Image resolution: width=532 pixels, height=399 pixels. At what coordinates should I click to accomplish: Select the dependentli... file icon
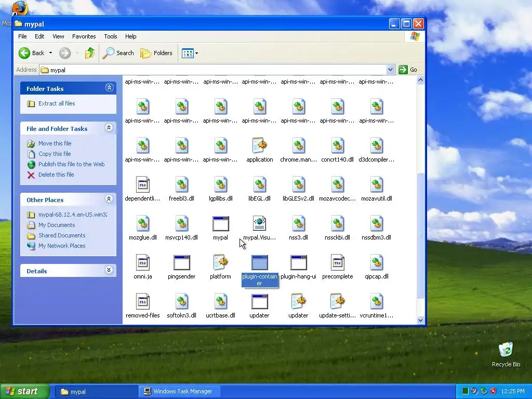click(142, 184)
